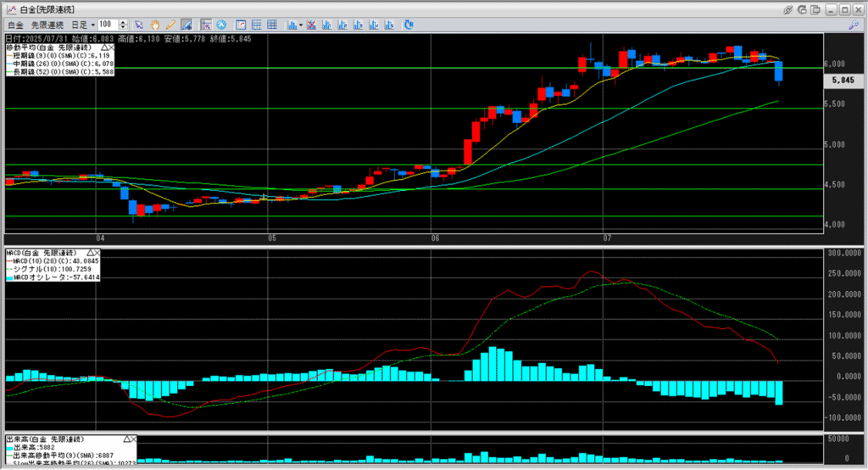Viewport: 868px width, 470px height.
Task: Click the 先限連続 contract menu
Action: pyautogui.click(x=47, y=25)
